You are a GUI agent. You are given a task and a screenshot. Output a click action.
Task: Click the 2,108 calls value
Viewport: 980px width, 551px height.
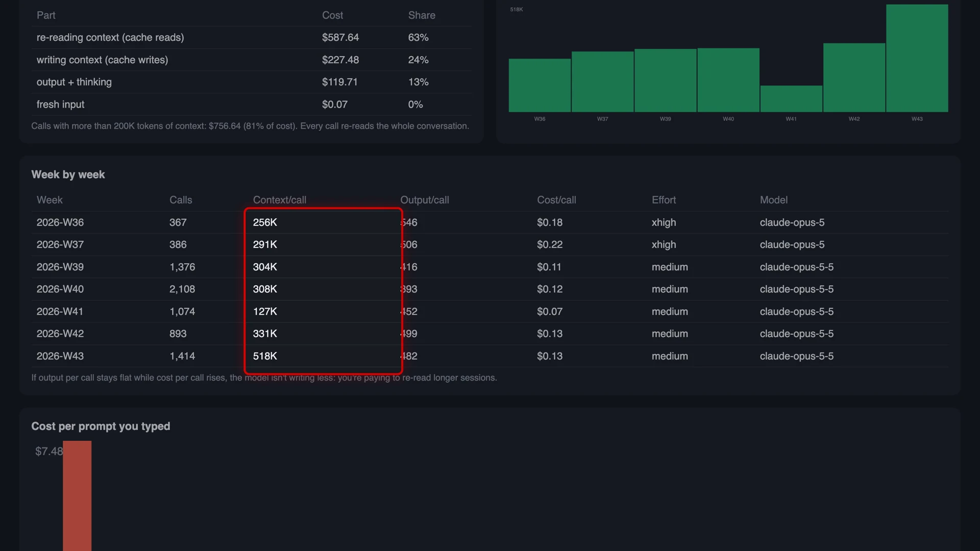tap(182, 289)
